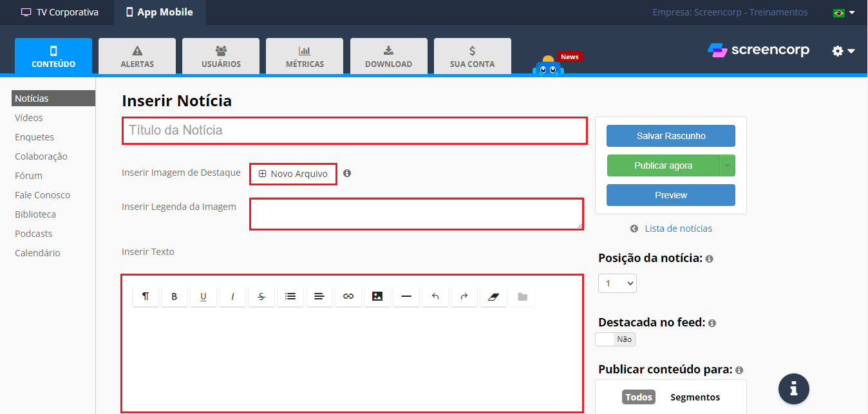Click the eraser clear formatting icon
868x414 pixels.
pos(493,296)
